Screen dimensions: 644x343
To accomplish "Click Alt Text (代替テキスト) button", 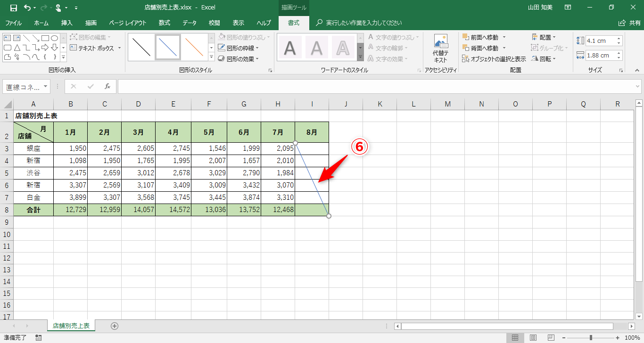I will point(440,49).
